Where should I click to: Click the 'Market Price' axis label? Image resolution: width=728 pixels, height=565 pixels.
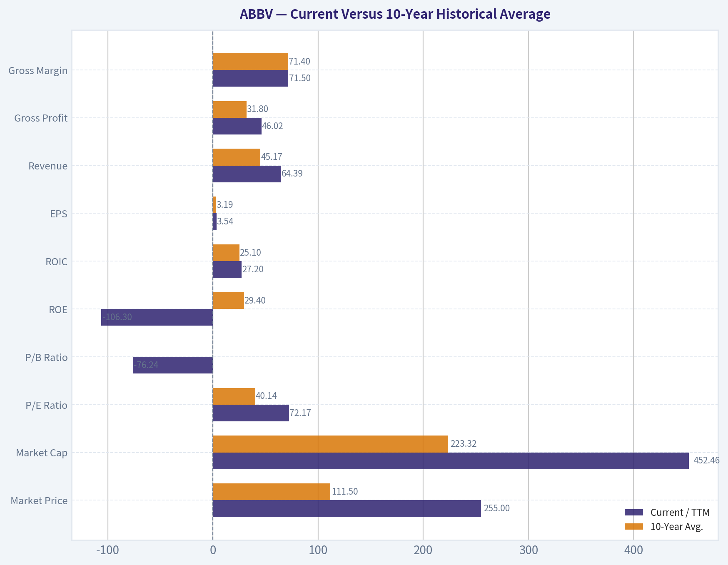coord(39,500)
